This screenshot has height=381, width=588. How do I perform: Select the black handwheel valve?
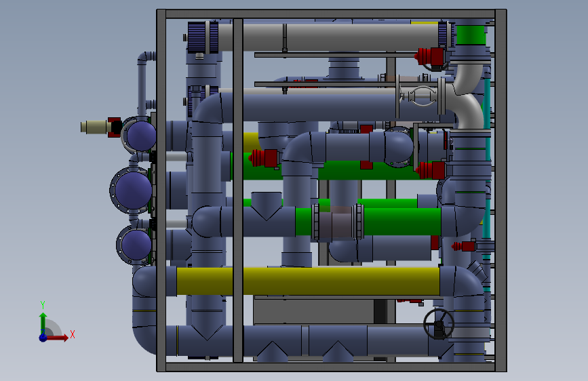pyautogui.click(x=439, y=324)
